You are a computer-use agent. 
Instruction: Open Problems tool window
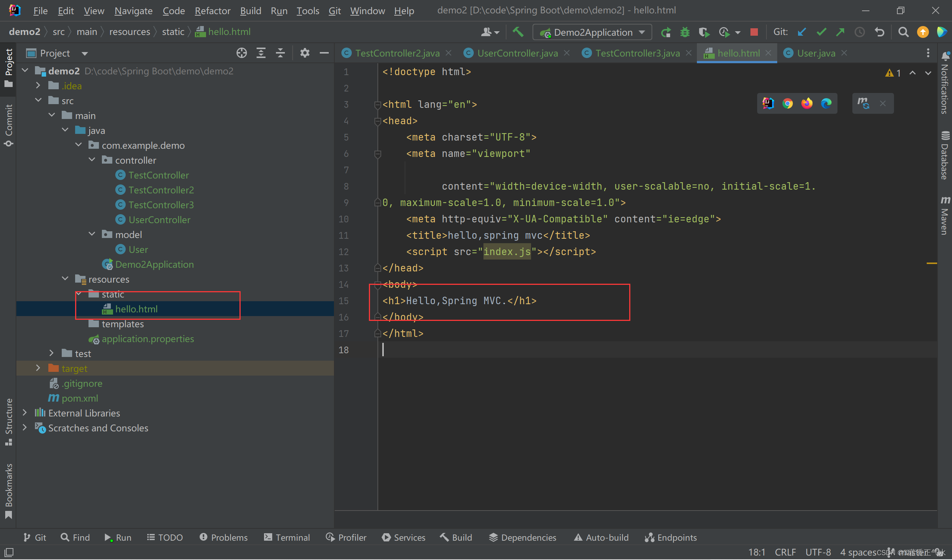click(223, 537)
